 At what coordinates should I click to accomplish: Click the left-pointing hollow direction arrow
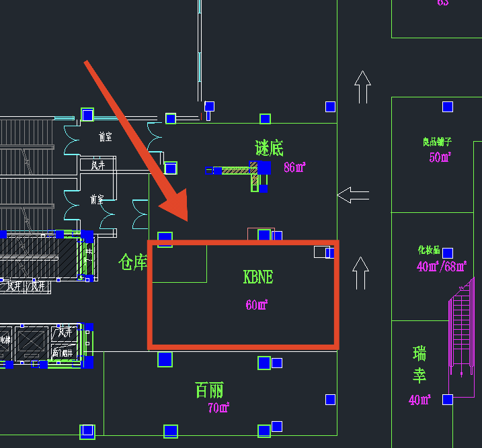(353, 195)
